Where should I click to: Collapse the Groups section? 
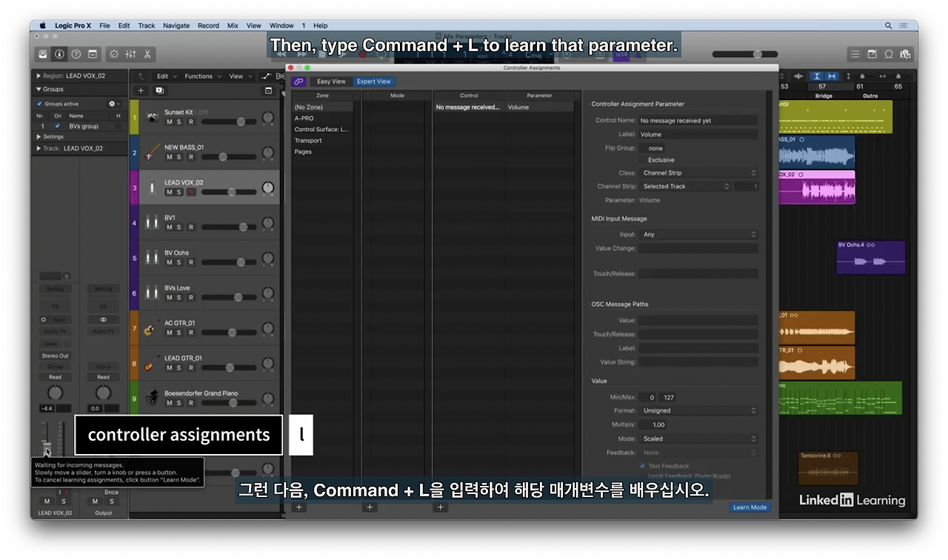[x=39, y=89]
